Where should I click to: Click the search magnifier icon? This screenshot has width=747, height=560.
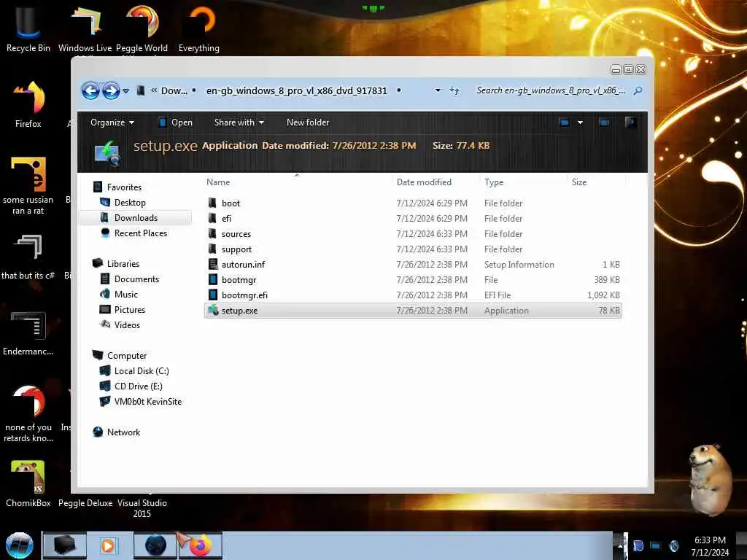pos(638,90)
